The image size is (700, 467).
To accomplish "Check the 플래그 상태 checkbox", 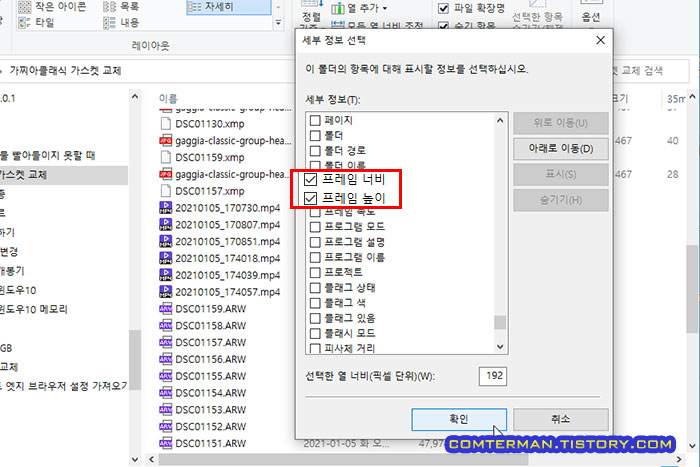I will pyautogui.click(x=315, y=288).
